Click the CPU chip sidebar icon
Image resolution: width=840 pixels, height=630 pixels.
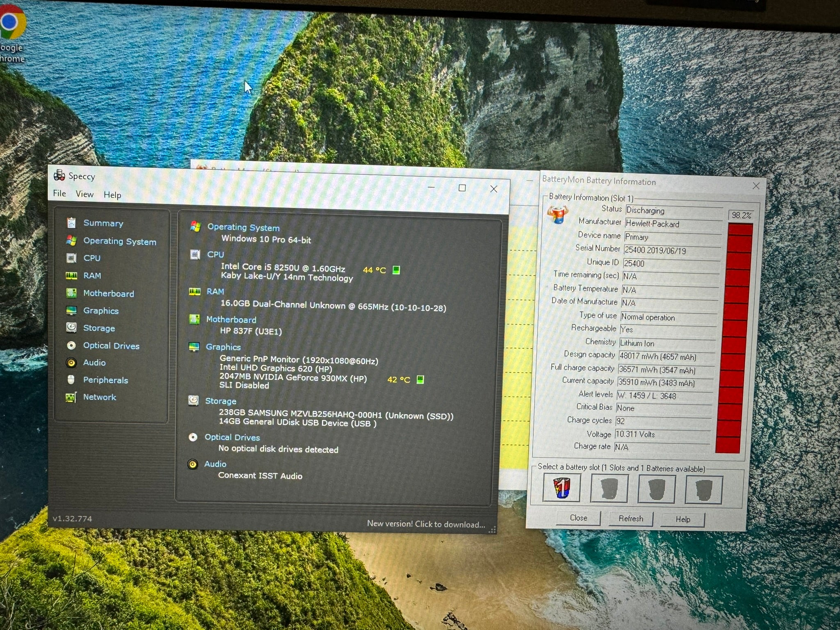click(71, 258)
